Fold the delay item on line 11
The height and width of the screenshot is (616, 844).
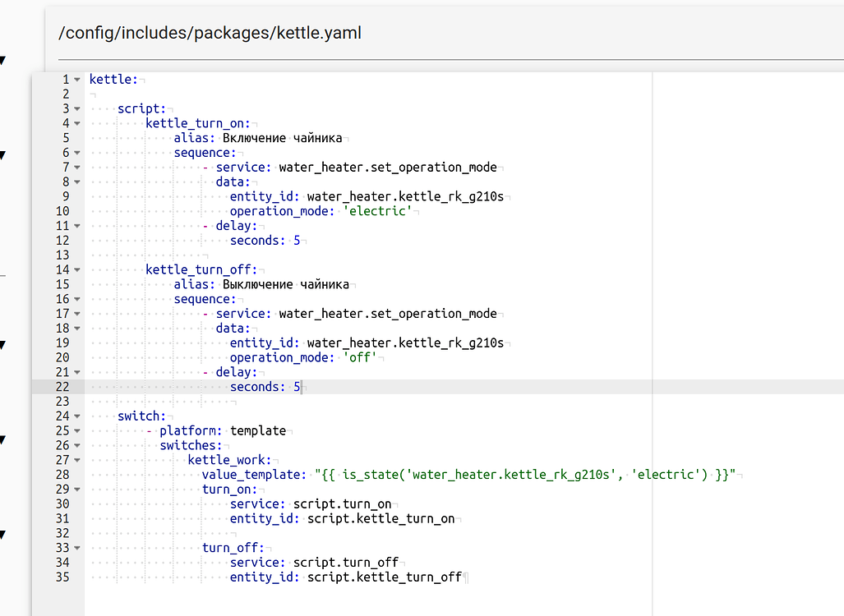(77, 226)
